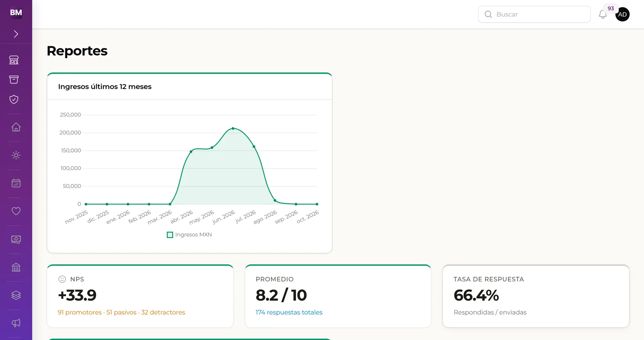Open the megaphone icon in sidebar
The image size is (644, 340).
[x=16, y=323]
